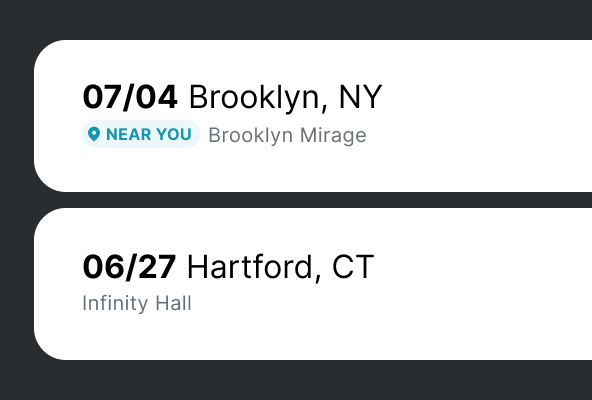592x400 pixels.
Task: Open the Hartford, CT city title
Action: point(281,267)
